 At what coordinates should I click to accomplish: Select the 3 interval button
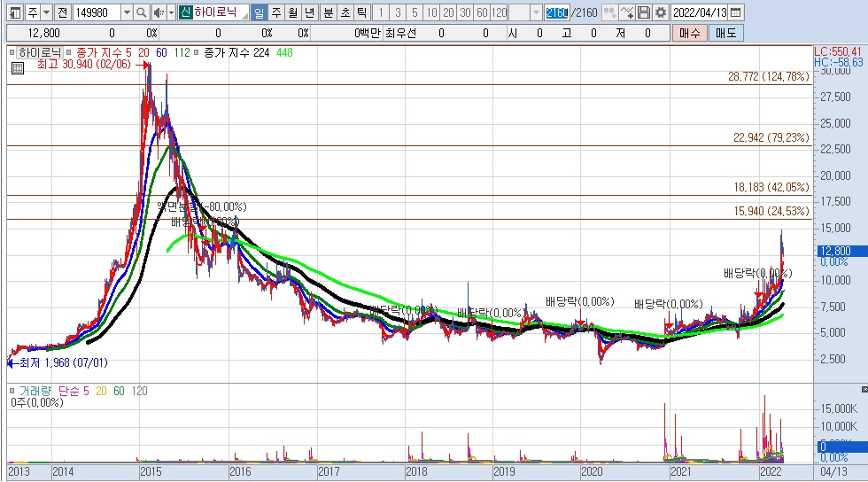[x=398, y=12]
